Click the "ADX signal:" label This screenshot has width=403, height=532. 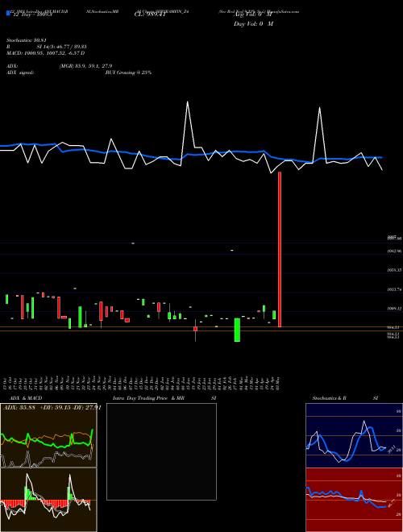click(x=20, y=73)
